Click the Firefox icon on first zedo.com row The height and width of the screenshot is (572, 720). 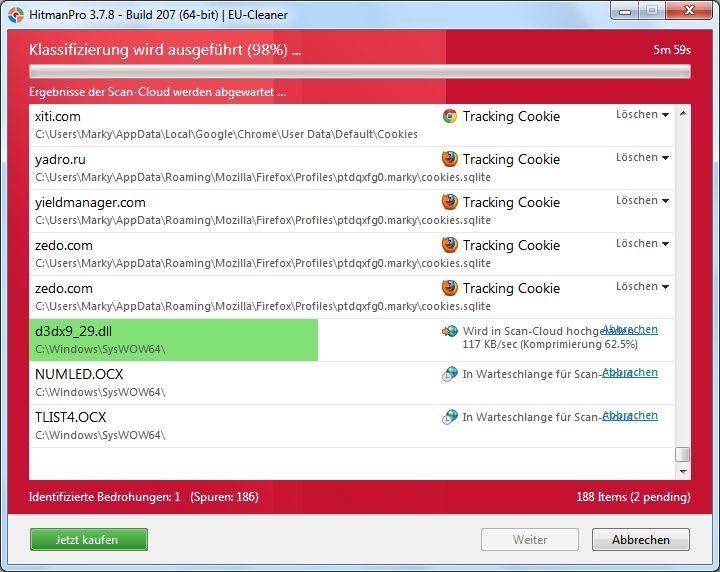450,245
